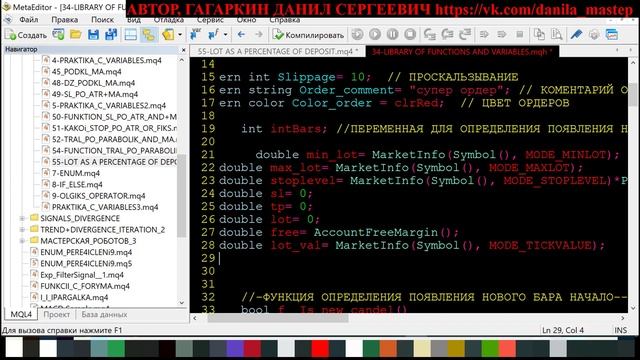This screenshot has width=640, height=360.
Task: Save the file with the single floppy icon
Action: pos(93,35)
